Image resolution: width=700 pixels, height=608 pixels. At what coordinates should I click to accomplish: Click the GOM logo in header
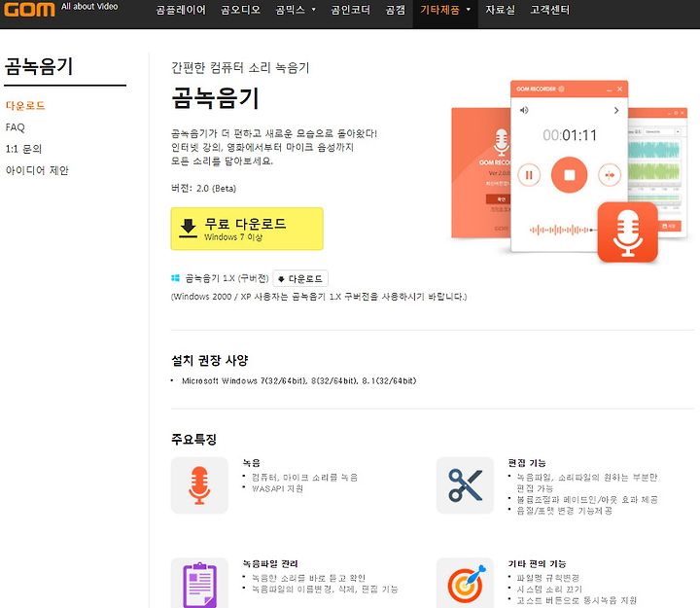[29, 9]
